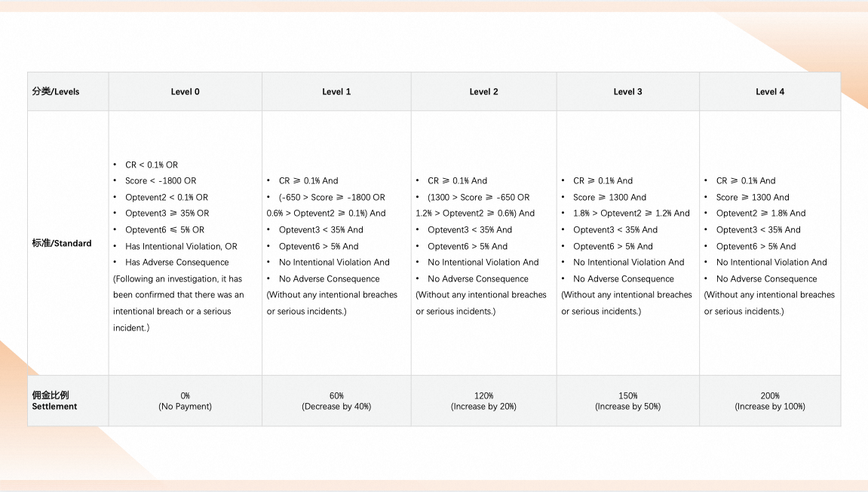
Task: Select the 200% (Increase by 100%) cell
Action: click(770, 401)
